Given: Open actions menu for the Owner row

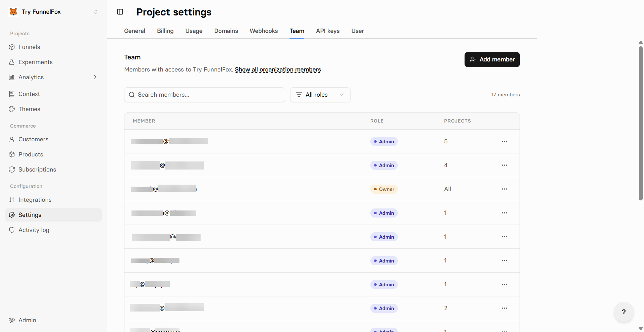Looking at the screenshot, I should click(504, 189).
